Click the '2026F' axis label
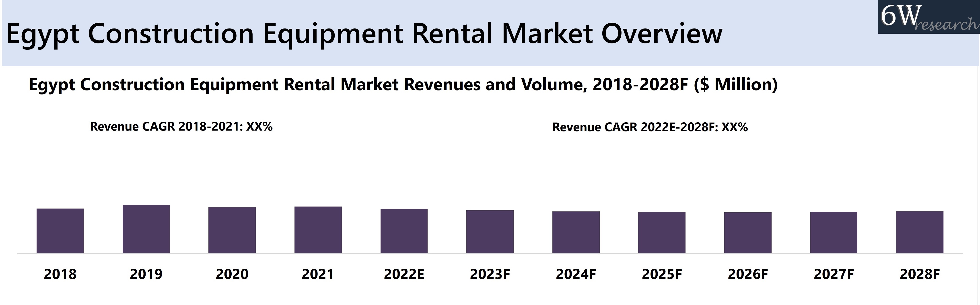 point(748,274)
